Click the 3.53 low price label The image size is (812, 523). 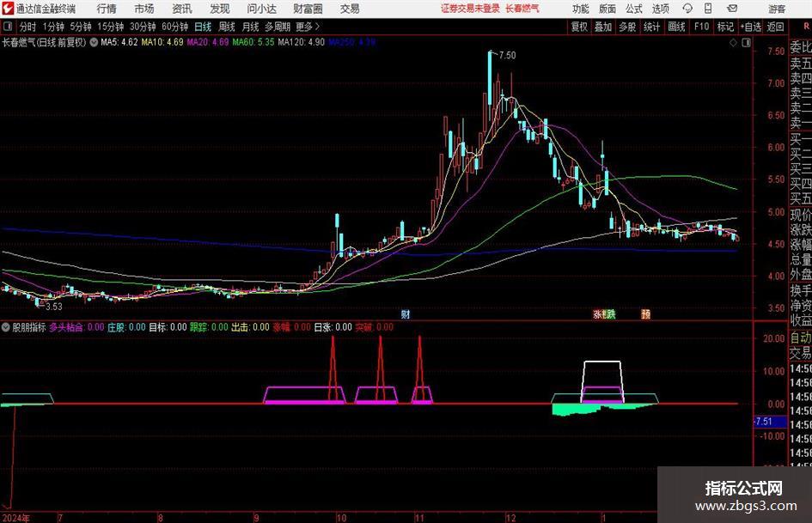54,307
